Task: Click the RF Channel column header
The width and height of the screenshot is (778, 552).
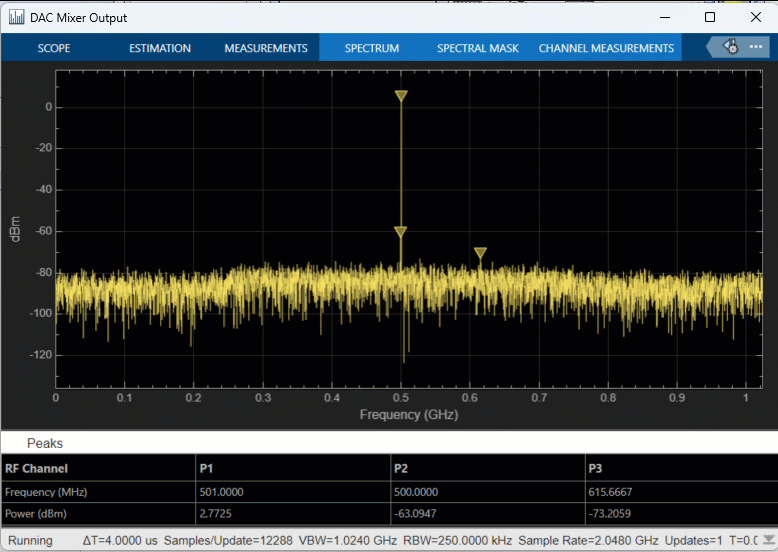Action: click(x=37, y=467)
